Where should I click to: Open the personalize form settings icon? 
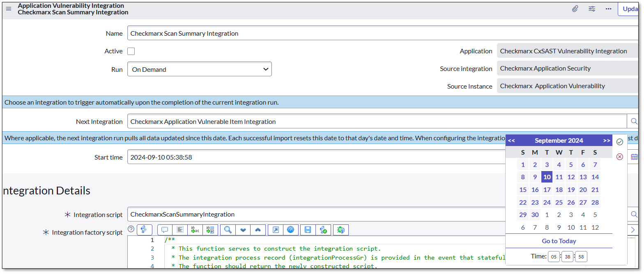tap(592, 9)
